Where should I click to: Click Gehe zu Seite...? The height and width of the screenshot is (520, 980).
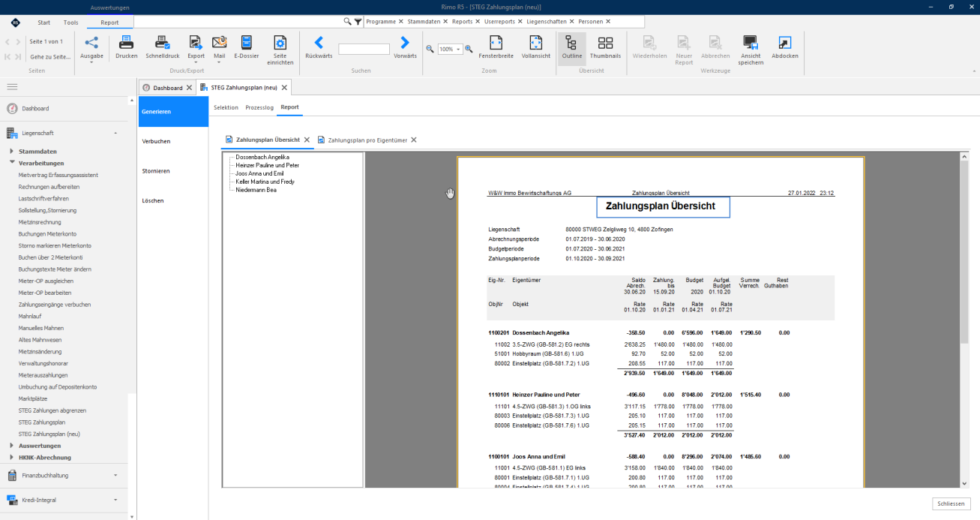pyautogui.click(x=51, y=56)
